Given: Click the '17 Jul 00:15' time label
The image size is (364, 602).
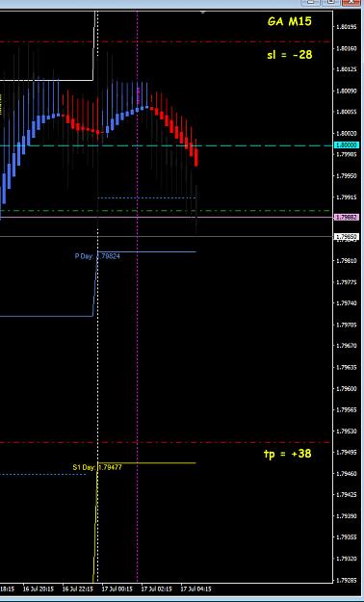Looking at the screenshot, I should point(117,589).
